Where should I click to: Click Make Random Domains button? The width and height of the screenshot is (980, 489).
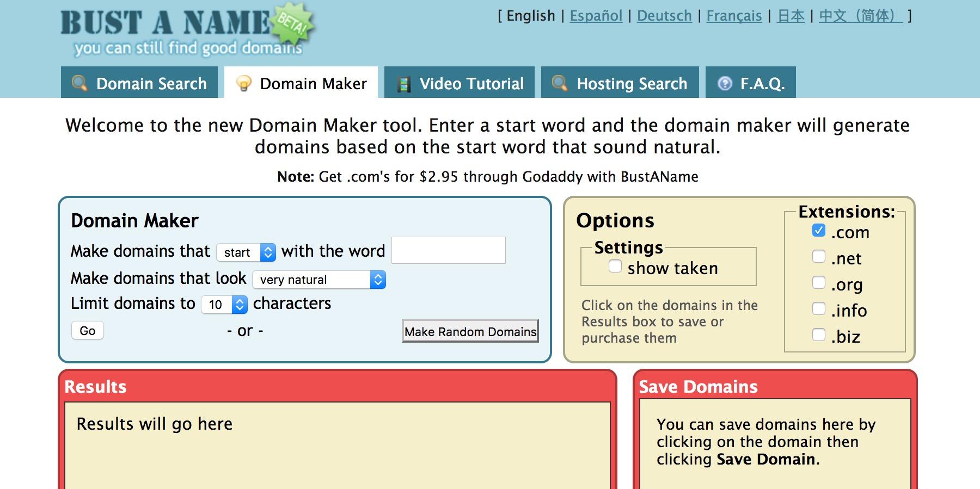[470, 331]
